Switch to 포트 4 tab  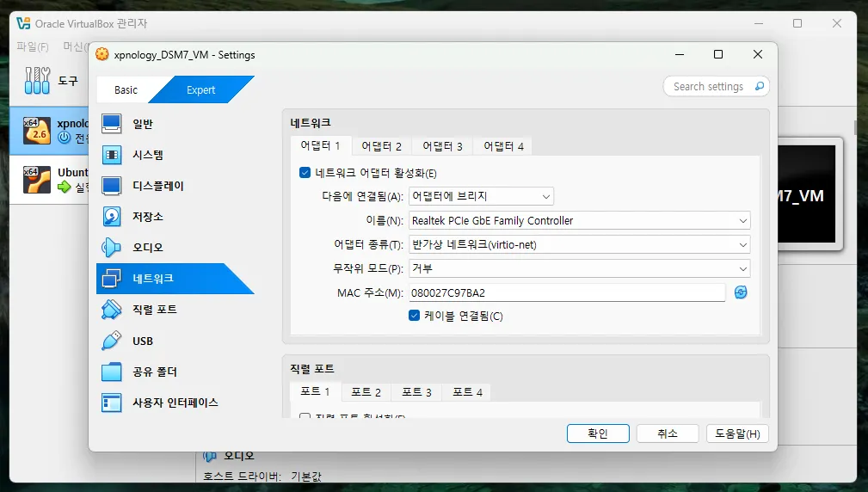coord(467,392)
